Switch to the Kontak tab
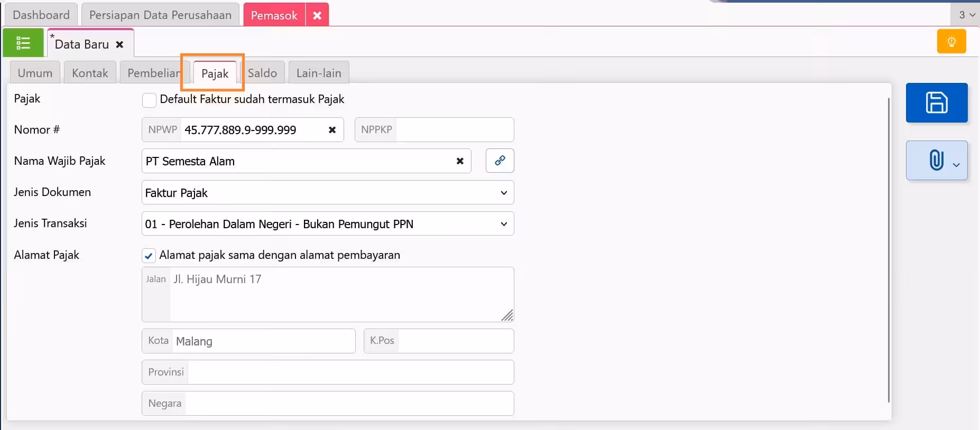 [x=90, y=73]
